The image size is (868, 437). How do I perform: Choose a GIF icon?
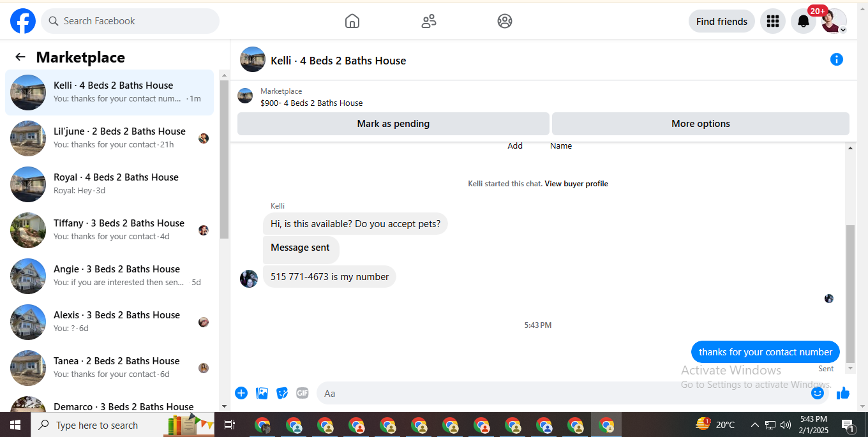click(x=303, y=393)
